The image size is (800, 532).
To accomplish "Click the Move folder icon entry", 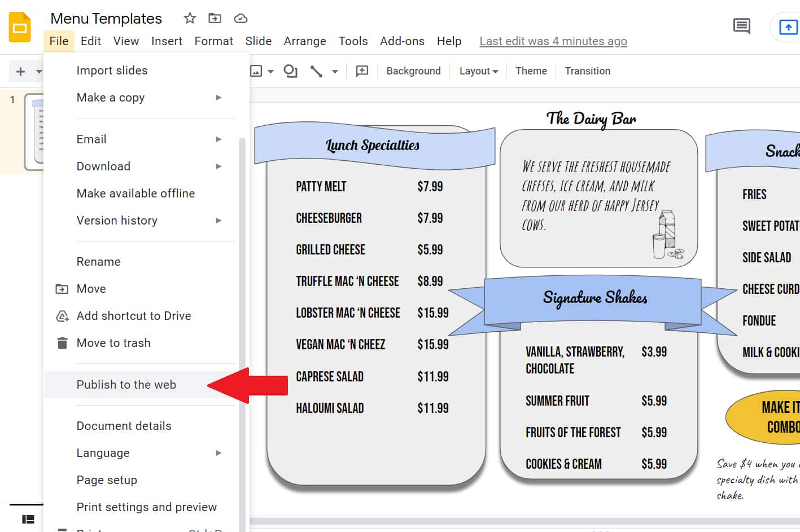I will click(x=62, y=289).
